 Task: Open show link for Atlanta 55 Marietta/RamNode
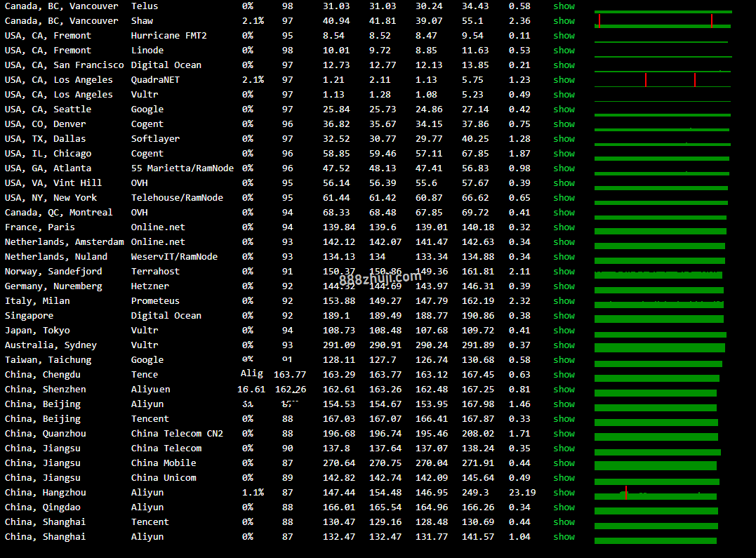pyautogui.click(x=564, y=168)
